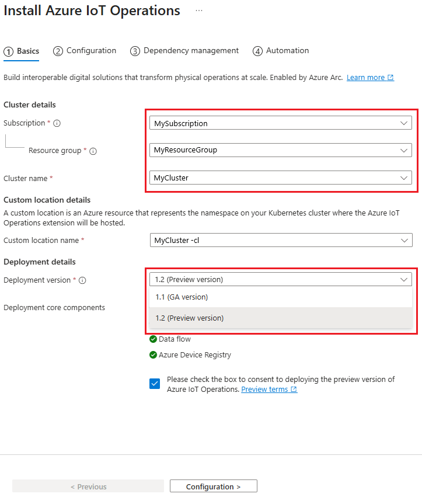This screenshot has width=422, height=504.
Task: Click the ellipsis beside the page title
Action: pyautogui.click(x=198, y=10)
